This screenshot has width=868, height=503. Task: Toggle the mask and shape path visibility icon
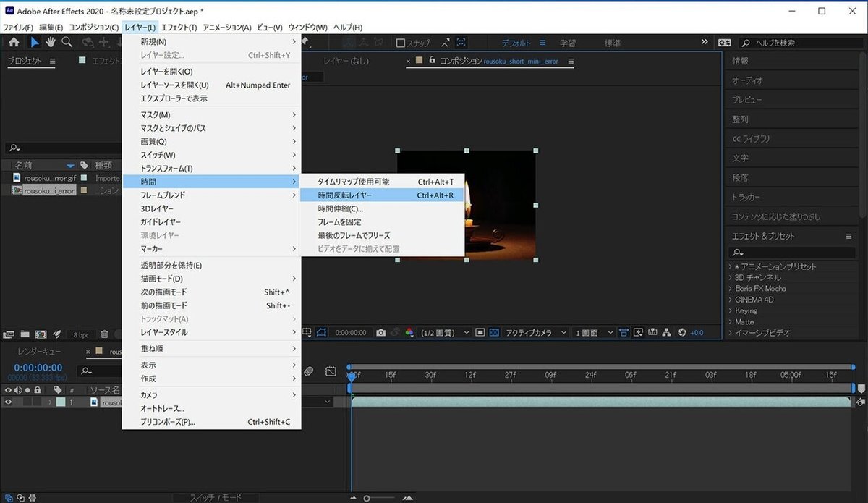(321, 332)
